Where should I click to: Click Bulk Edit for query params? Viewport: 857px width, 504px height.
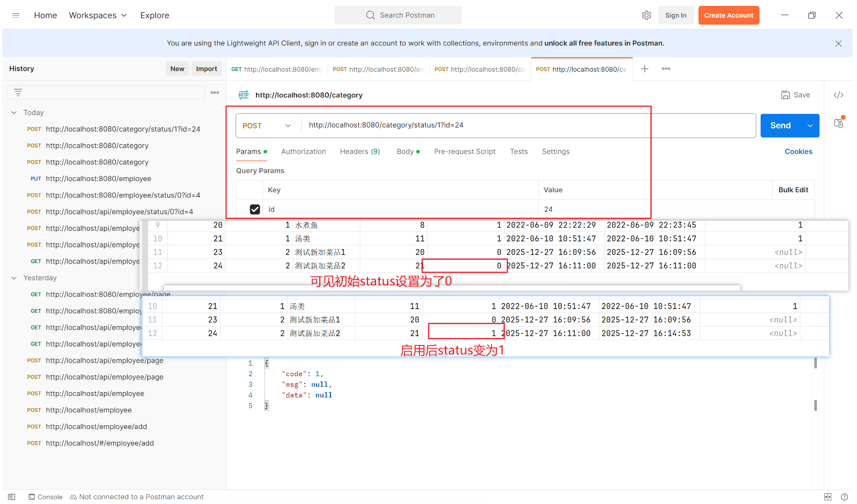793,190
